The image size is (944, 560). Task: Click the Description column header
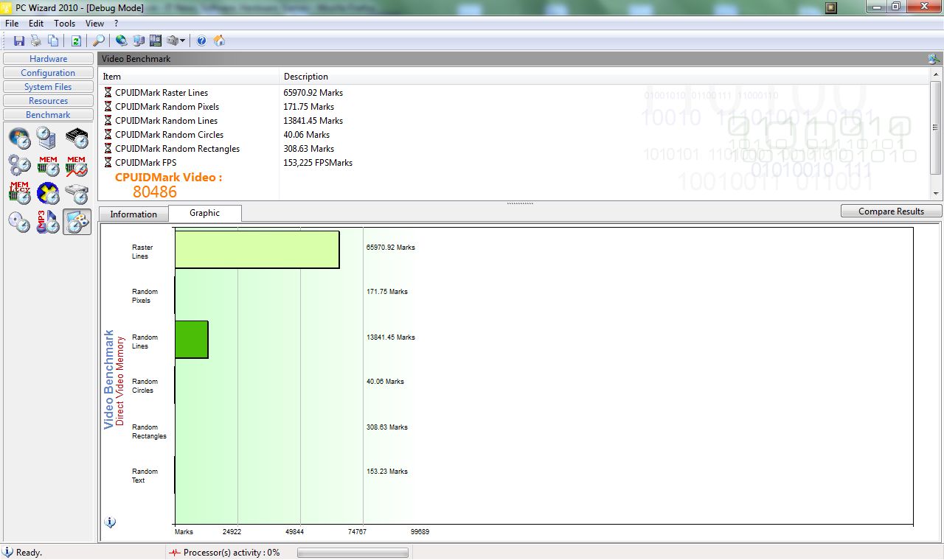pyautogui.click(x=604, y=77)
